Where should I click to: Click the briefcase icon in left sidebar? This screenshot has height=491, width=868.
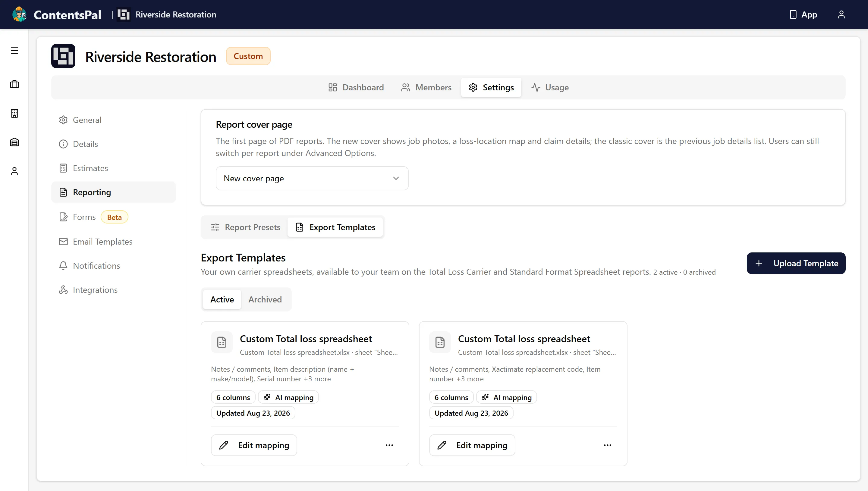(x=14, y=84)
